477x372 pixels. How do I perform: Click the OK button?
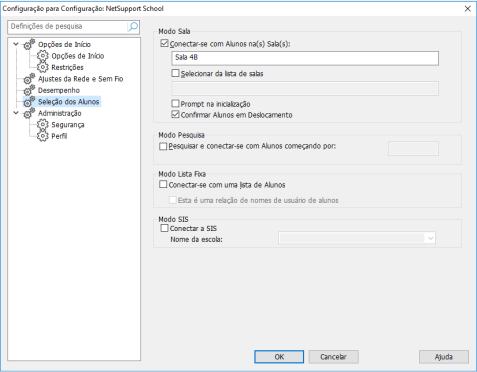[x=279, y=357]
